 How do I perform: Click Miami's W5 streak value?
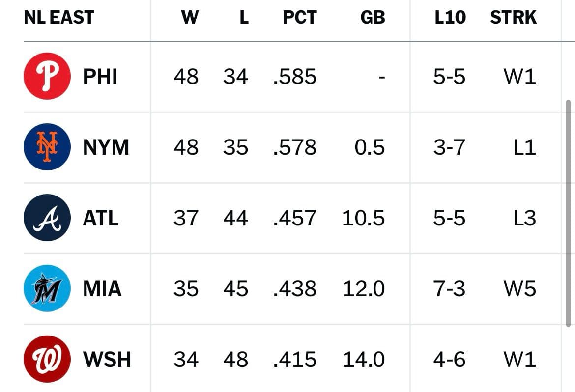tap(519, 289)
